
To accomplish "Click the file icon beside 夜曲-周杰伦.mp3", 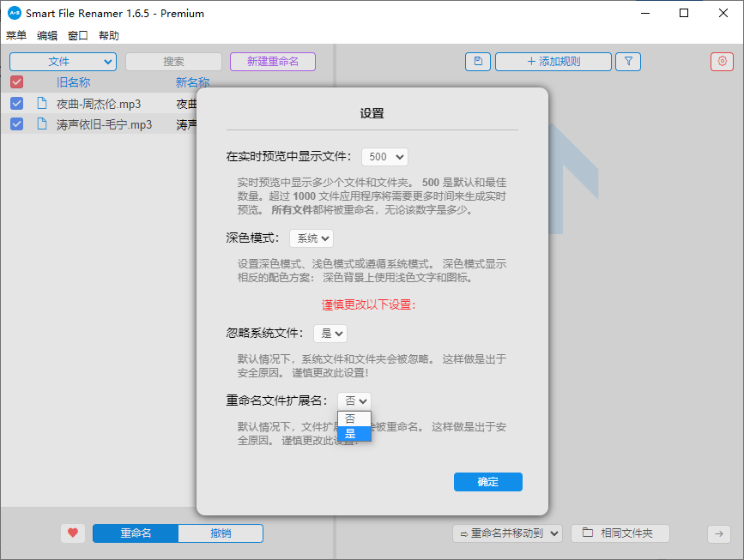I will coord(42,103).
